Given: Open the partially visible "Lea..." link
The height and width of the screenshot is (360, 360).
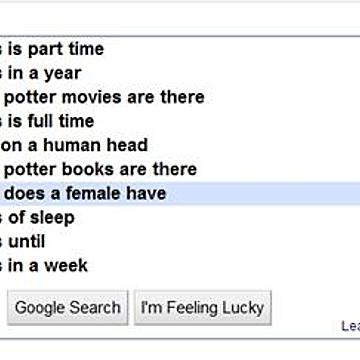Looking at the screenshot, I should tap(351, 328).
